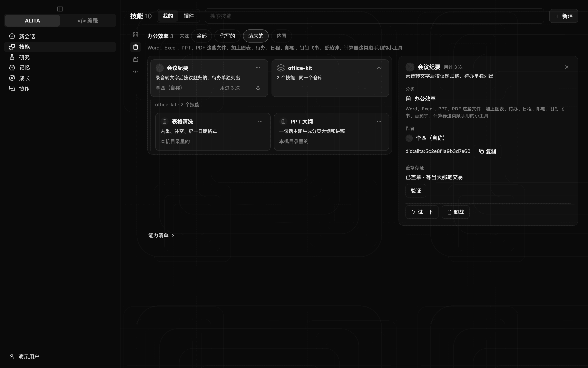Click the 用过 3 次 label on 会议纪要 card
Viewport: 588px width, 368px height.
(x=230, y=88)
